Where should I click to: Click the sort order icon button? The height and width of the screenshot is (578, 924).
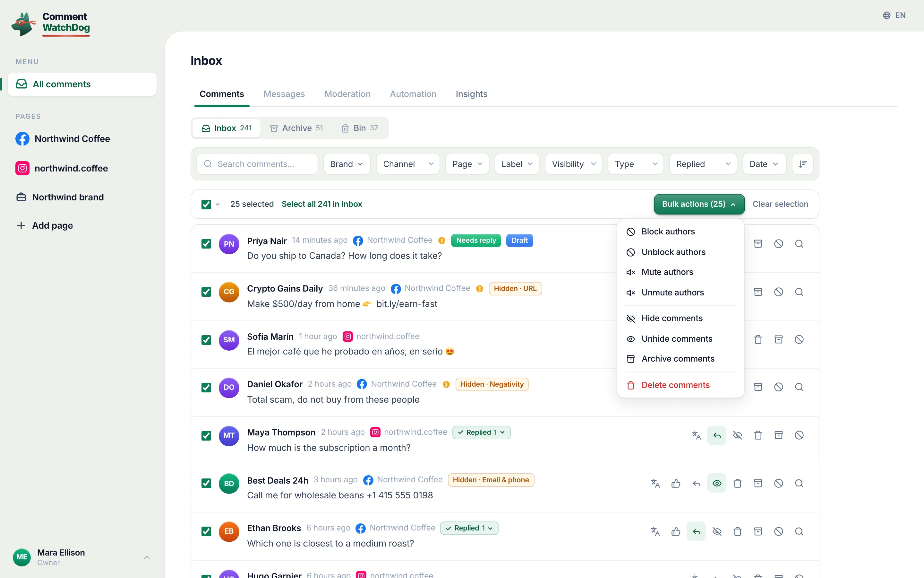803,164
